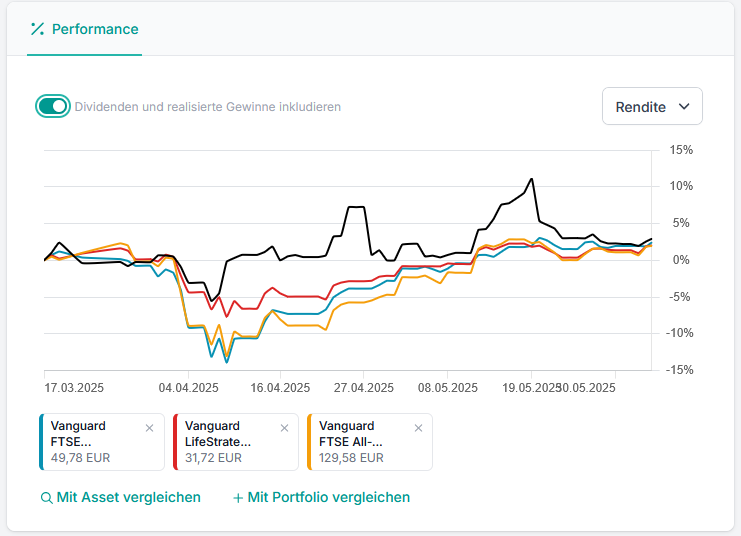
Task: Select the Vanguard LifeStrate 31,72 EUR card
Action: (x=228, y=442)
